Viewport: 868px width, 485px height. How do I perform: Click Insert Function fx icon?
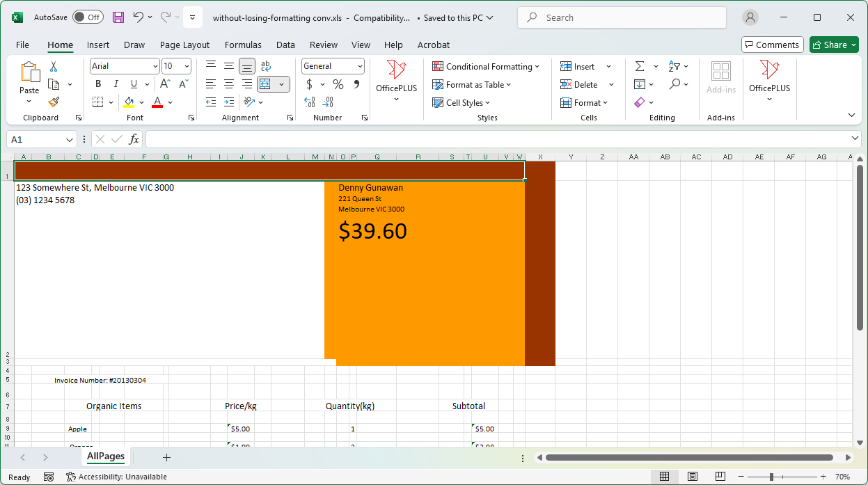click(x=134, y=139)
